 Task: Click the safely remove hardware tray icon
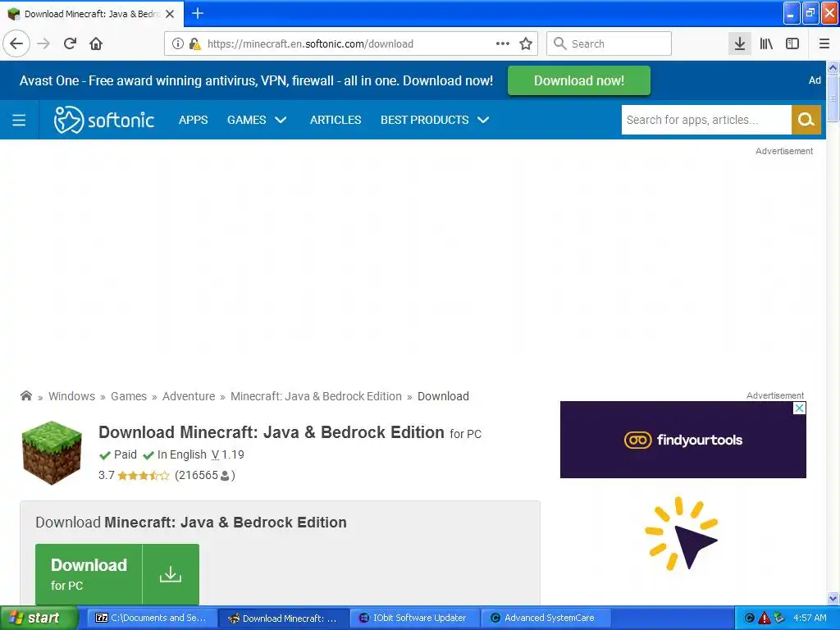click(x=779, y=618)
